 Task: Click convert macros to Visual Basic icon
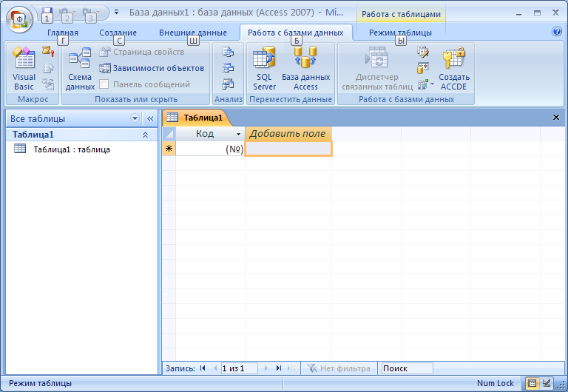point(48,84)
